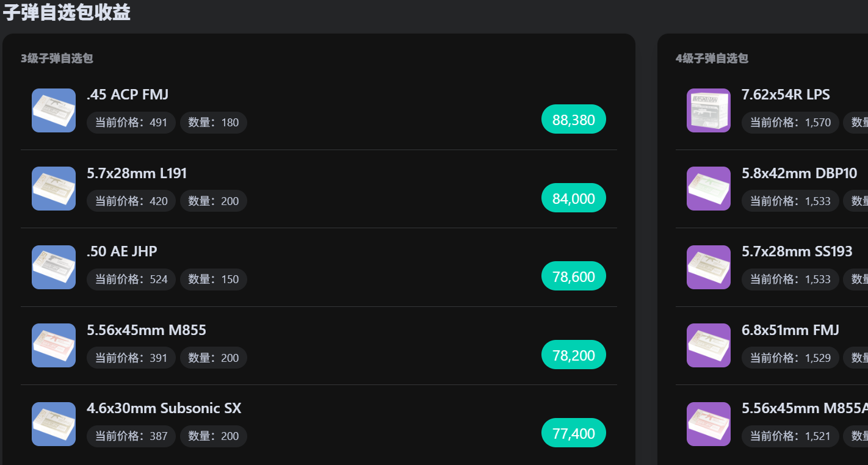Click the 5.7x28mm L191 ammo icon
The height and width of the screenshot is (465, 868).
54,189
